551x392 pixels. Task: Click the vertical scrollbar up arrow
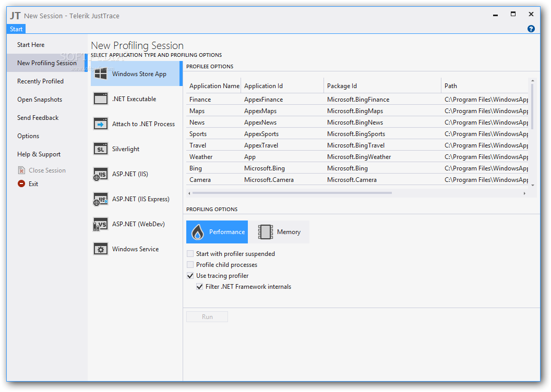(533, 81)
